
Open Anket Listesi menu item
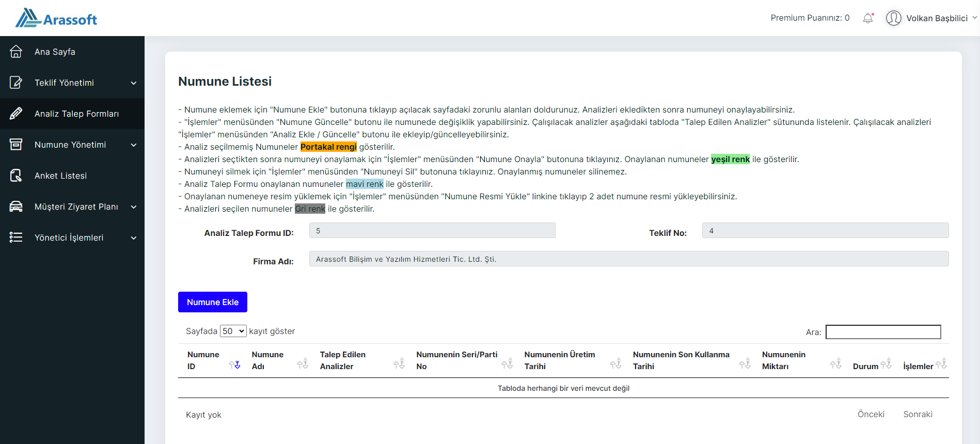click(72, 176)
